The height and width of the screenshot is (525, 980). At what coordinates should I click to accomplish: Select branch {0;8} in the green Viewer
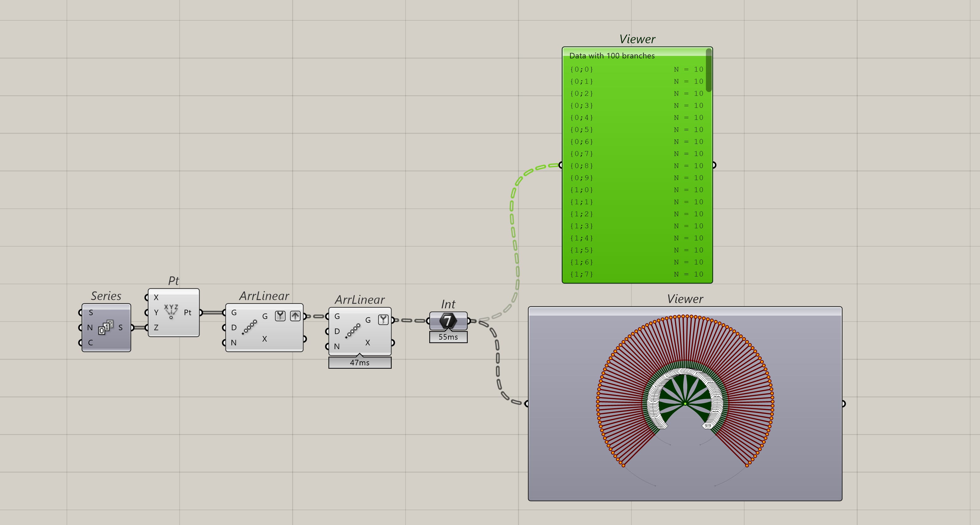[x=581, y=166]
